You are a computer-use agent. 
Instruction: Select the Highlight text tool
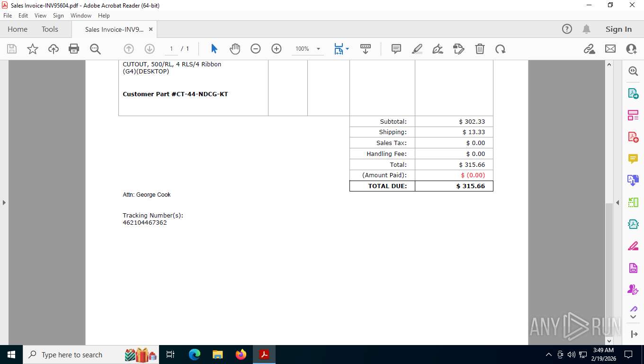417,49
